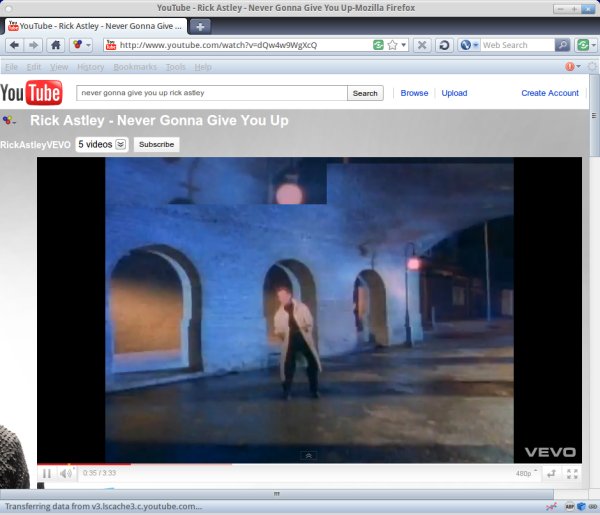Click the Rick Astley - Never Gonna Give You Up title
Viewport: 600px width, 515px height.
point(159,121)
